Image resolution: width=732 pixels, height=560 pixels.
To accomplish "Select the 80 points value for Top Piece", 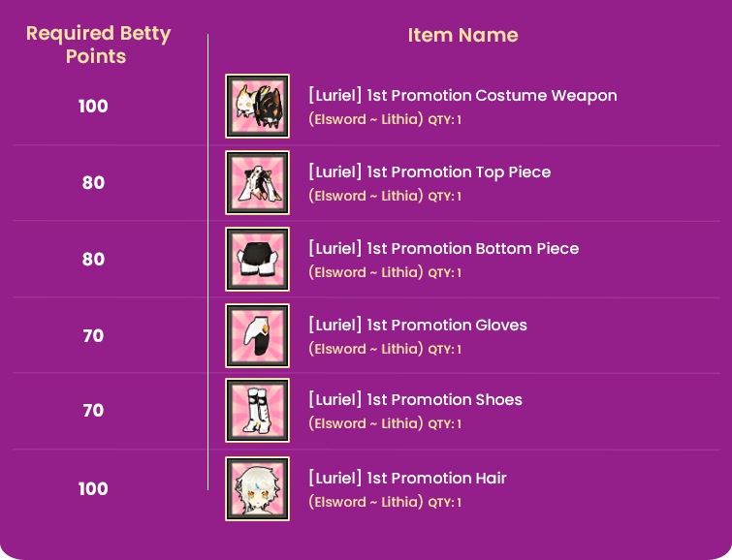I will (93, 183).
